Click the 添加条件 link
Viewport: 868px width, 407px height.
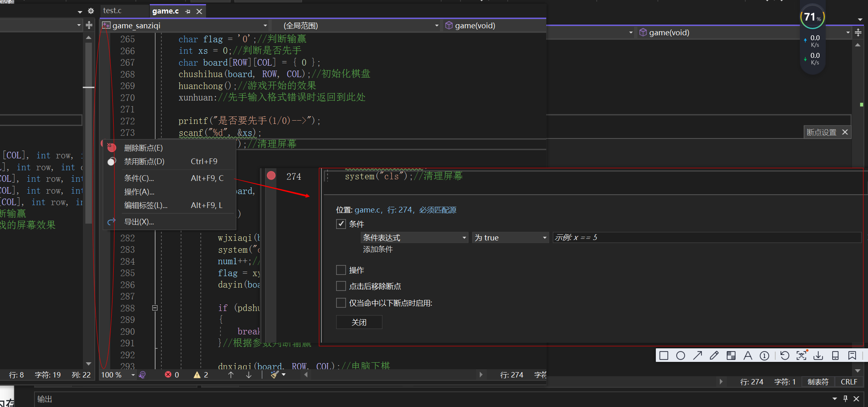pyautogui.click(x=378, y=249)
